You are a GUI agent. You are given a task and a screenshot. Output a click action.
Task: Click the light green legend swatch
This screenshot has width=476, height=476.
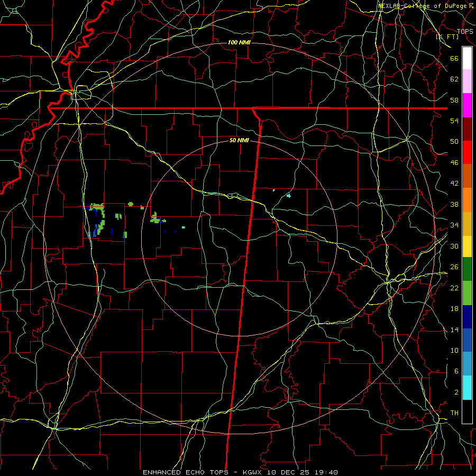pos(467,293)
